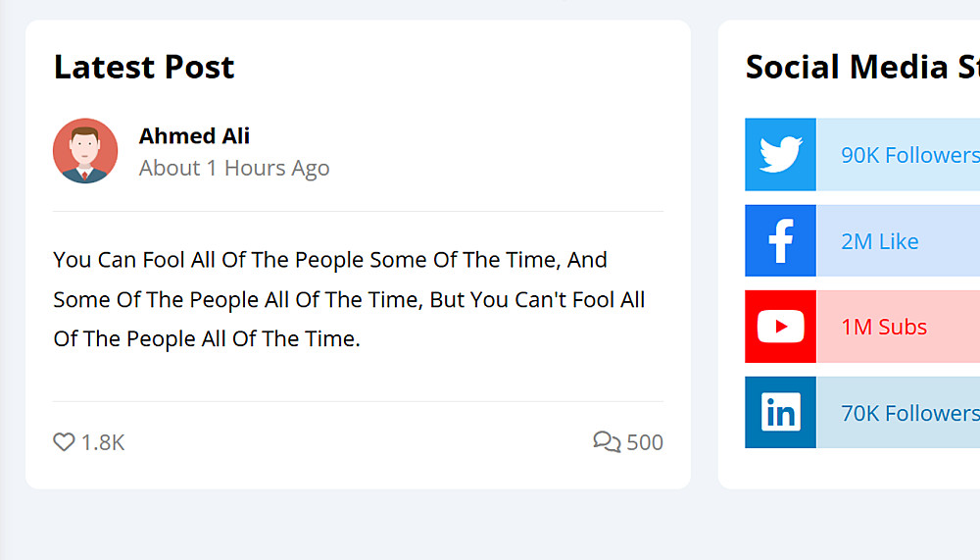Open the 2M Like Facebook stat
Screen dimensions: 980x560
880,241
